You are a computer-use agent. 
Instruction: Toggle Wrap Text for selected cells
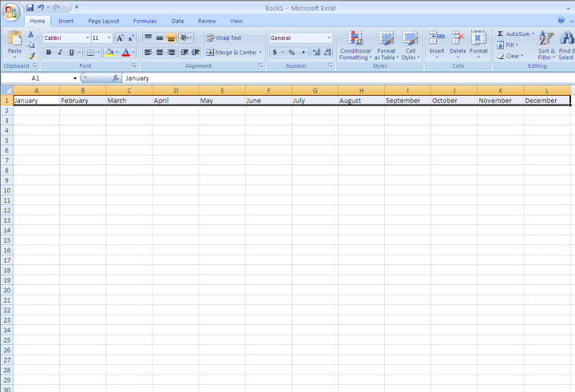(x=224, y=38)
